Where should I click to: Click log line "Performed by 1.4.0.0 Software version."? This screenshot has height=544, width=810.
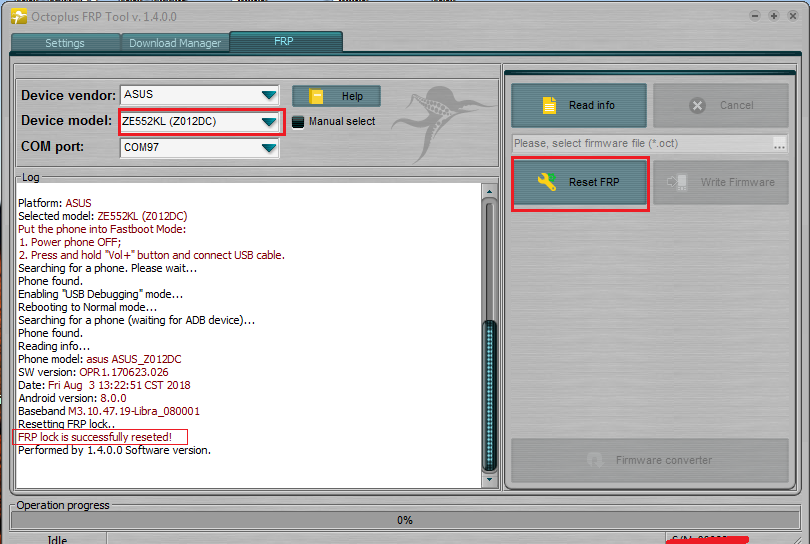pos(115,450)
